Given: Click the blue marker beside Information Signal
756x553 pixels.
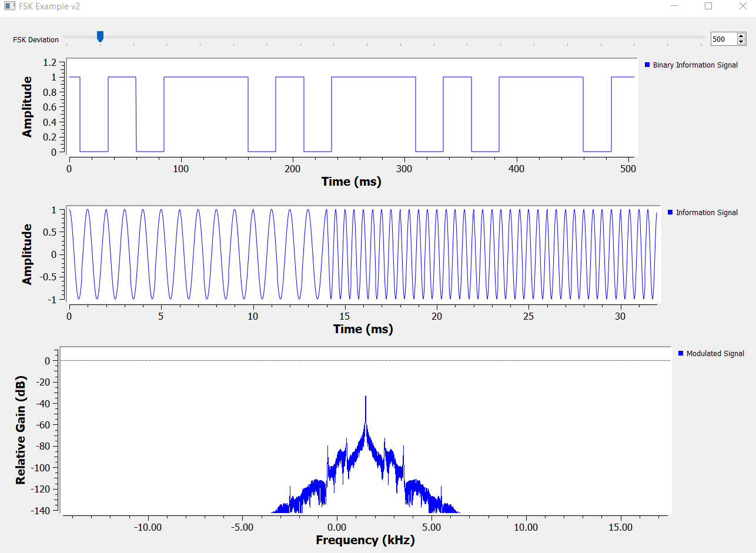Looking at the screenshot, I should pyautogui.click(x=671, y=212).
